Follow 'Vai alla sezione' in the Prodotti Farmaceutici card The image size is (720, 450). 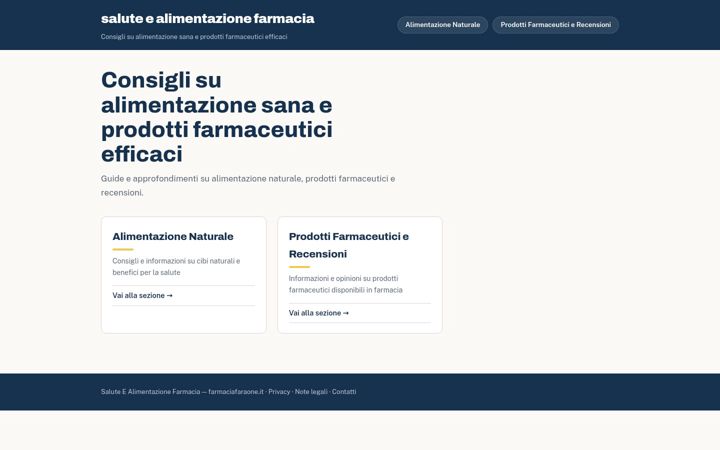click(x=319, y=313)
